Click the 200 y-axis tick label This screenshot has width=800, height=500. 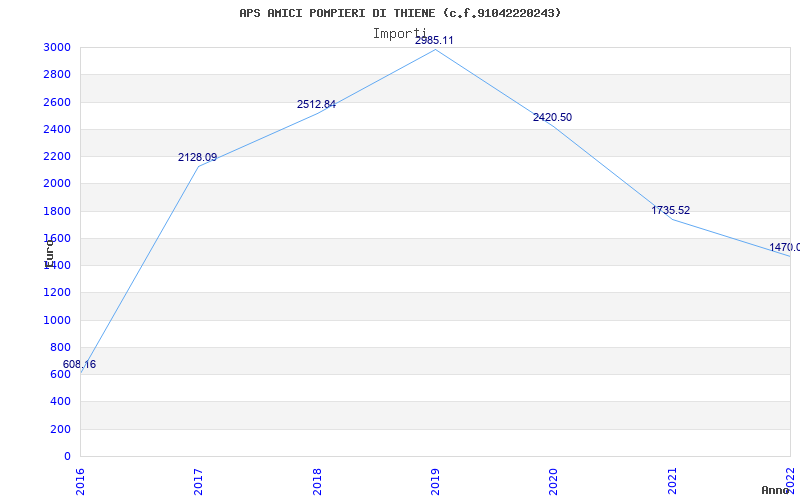click(x=60, y=430)
